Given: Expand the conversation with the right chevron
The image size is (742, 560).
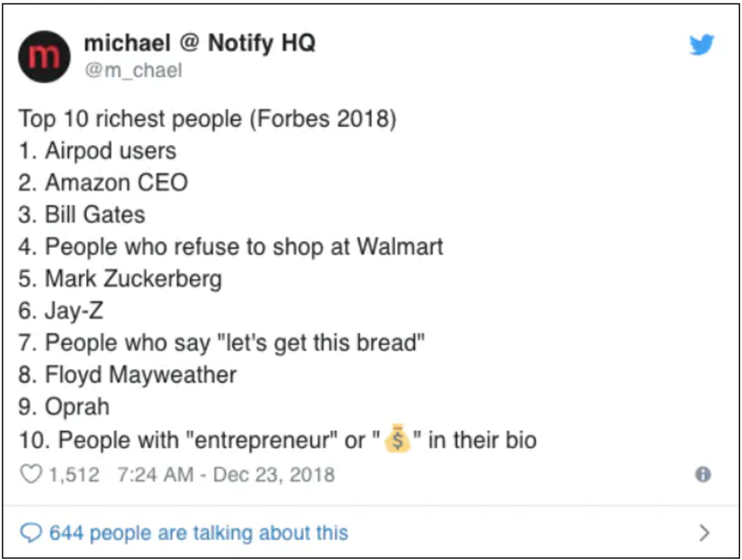Looking at the screenshot, I should coord(704,533).
